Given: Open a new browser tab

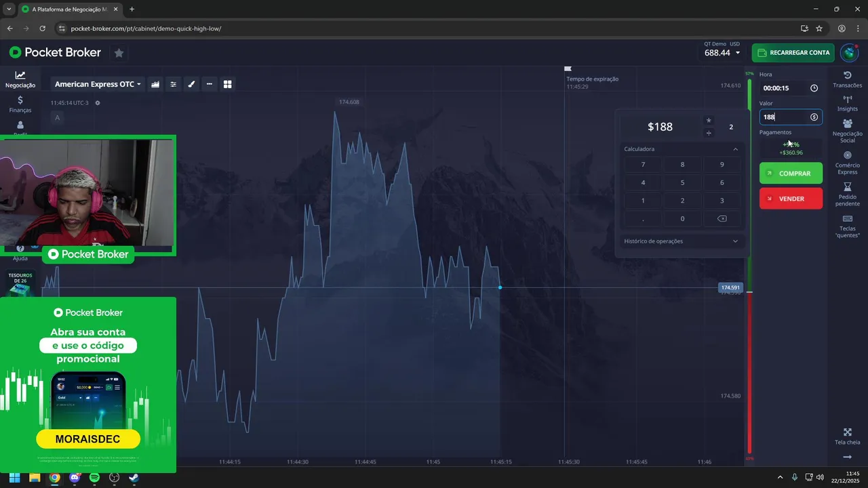Looking at the screenshot, I should (x=132, y=9).
